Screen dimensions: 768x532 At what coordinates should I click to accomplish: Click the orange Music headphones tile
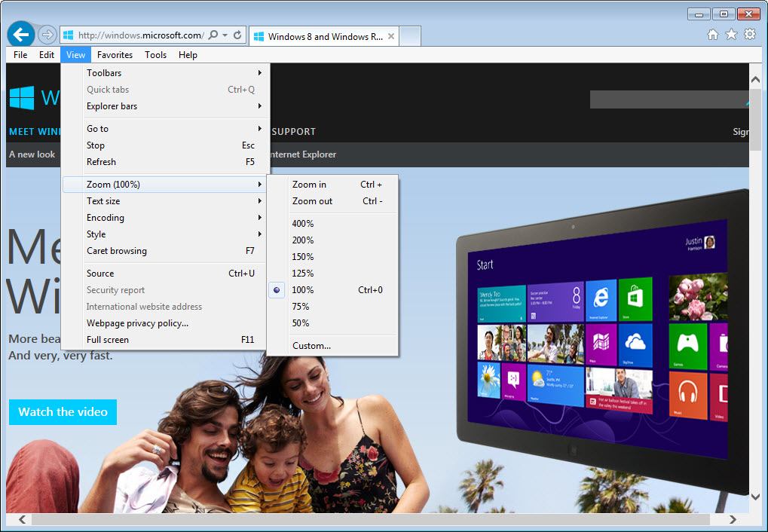coord(687,395)
